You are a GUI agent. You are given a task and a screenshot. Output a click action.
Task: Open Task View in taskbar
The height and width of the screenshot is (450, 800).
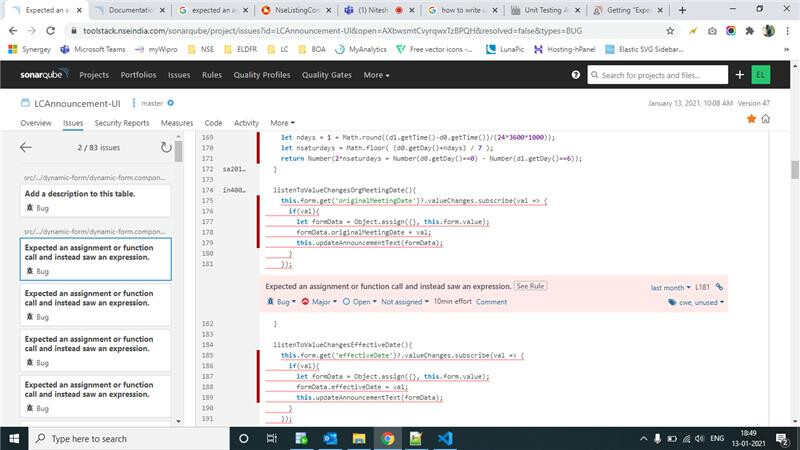click(271, 439)
